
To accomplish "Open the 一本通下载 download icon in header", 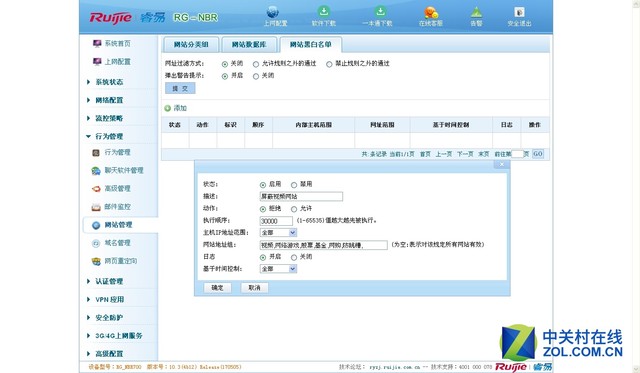I will coord(380,11).
